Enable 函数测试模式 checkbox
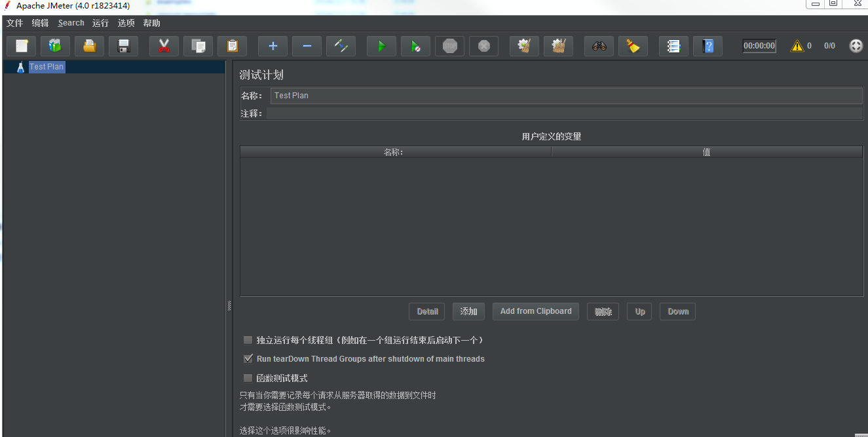The width and height of the screenshot is (868, 437). pos(248,377)
